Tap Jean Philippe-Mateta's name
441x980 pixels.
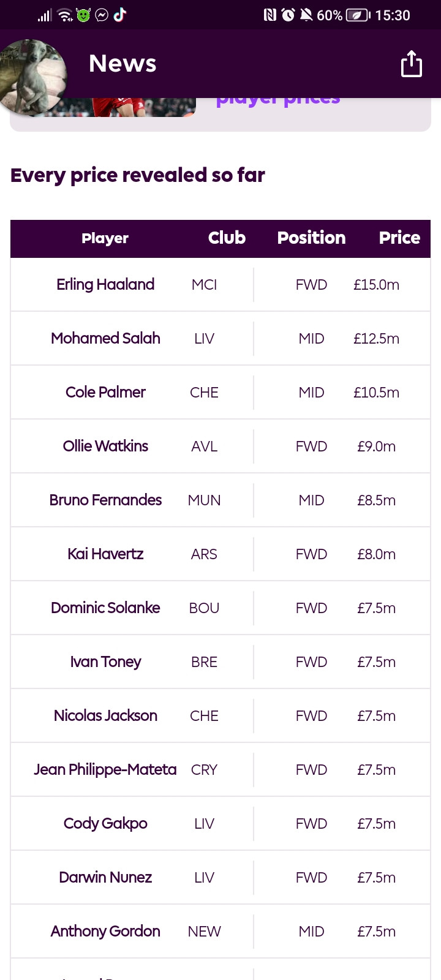click(x=105, y=769)
